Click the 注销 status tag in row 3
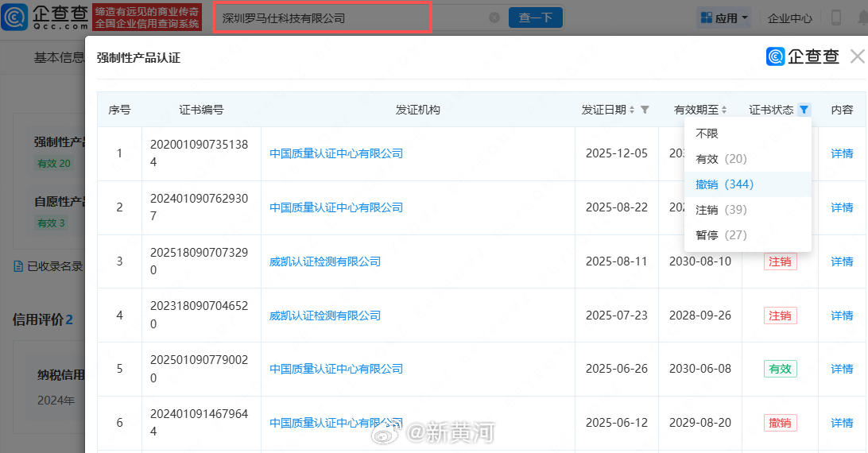Image resolution: width=868 pixels, height=453 pixels. 780,261
